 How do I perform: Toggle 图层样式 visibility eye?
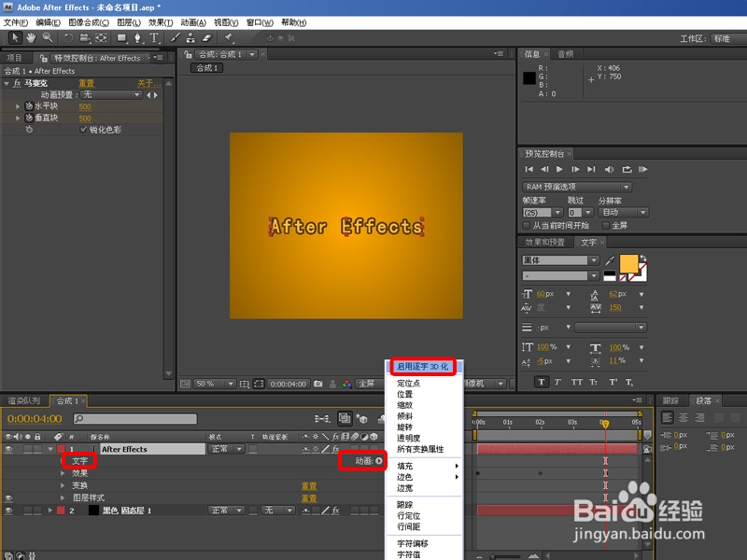click(8, 498)
